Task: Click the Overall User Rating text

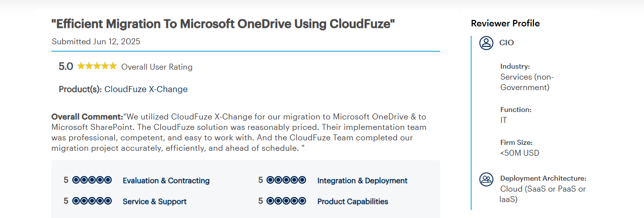Action: tap(156, 67)
